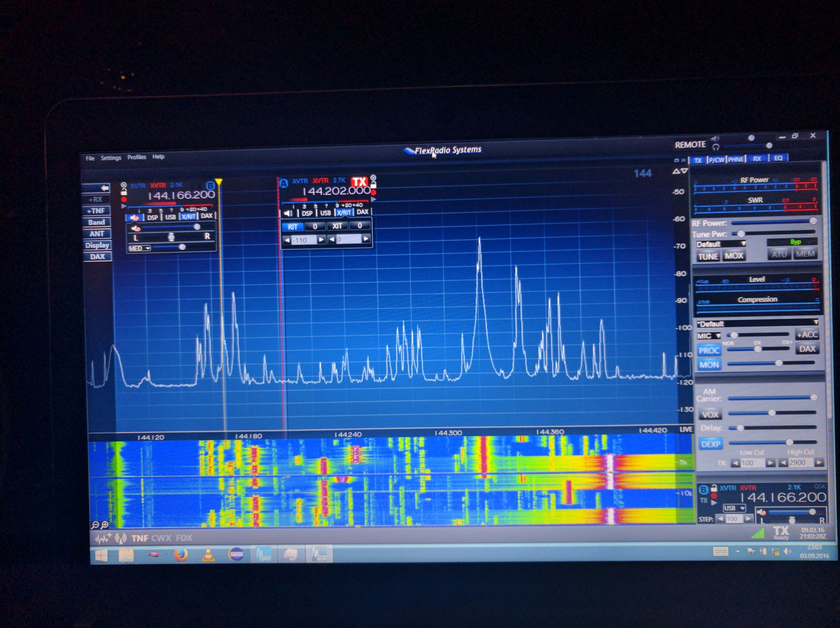This screenshot has height=628, width=840.
Task: Launch Firefox from the taskbar
Action: click(x=181, y=554)
